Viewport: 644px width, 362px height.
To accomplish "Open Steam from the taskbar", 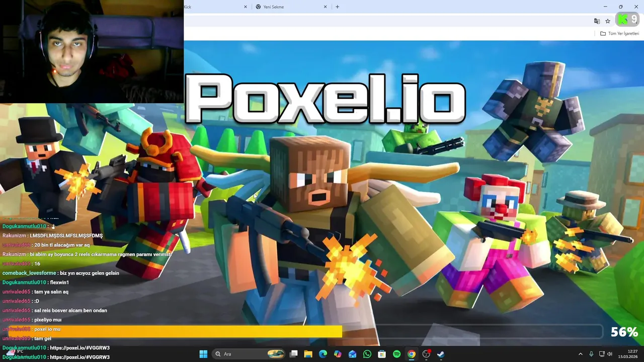I will tap(441, 354).
